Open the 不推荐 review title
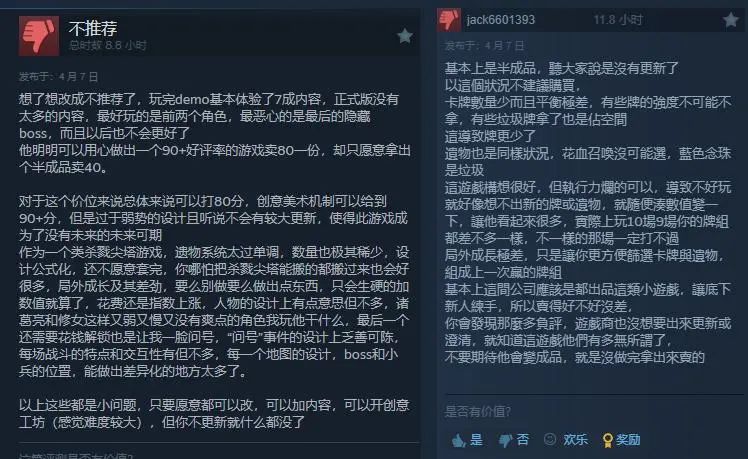The image size is (748, 459). (93, 29)
